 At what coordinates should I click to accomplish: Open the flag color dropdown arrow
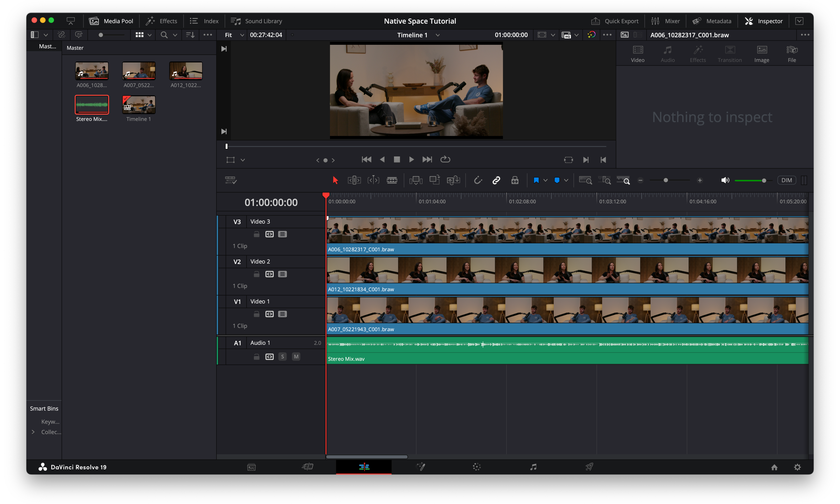(545, 180)
